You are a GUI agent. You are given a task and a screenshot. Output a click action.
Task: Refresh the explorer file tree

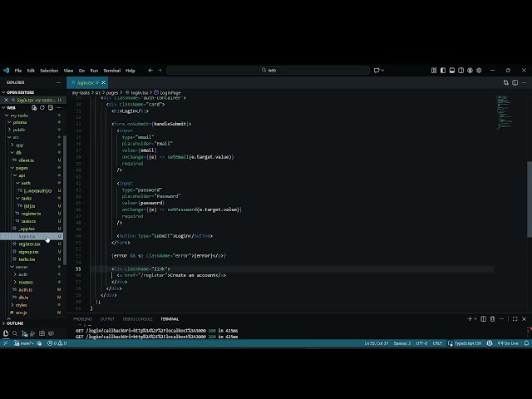42,107
